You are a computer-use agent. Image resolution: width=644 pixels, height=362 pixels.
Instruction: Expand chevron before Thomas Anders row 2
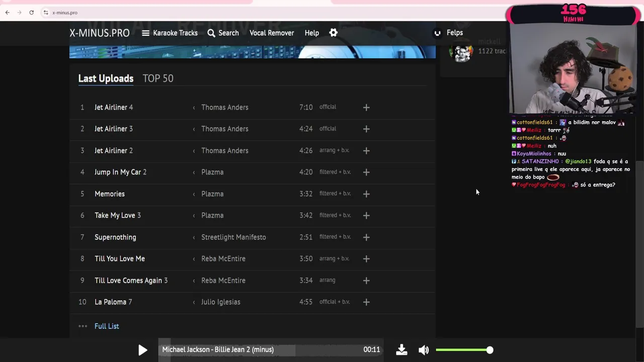point(194,129)
